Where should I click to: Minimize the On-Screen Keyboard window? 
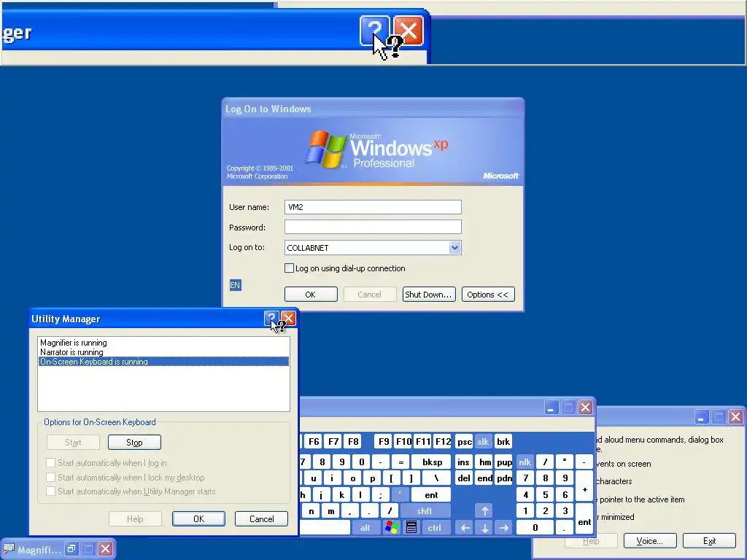click(x=551, y=408)
